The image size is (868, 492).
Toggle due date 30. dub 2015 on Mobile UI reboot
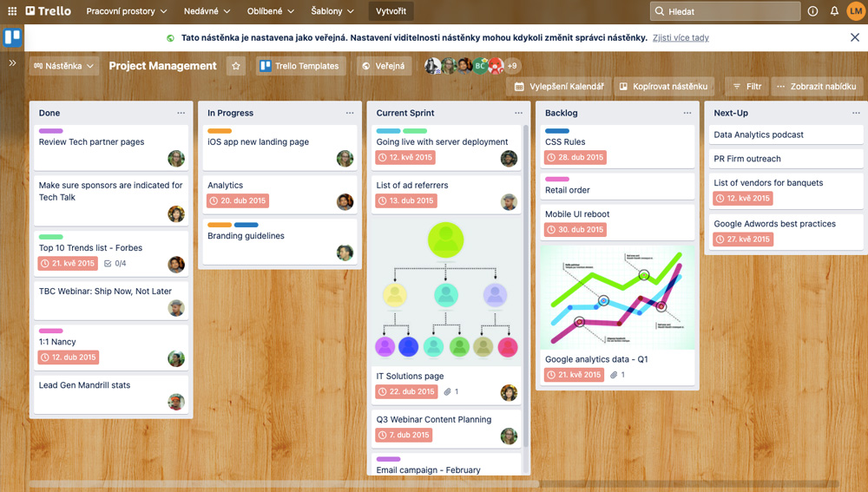coord(575,230)
